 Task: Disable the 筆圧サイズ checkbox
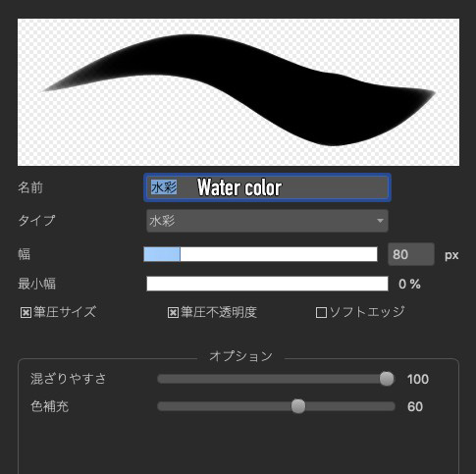pos(26,312)
